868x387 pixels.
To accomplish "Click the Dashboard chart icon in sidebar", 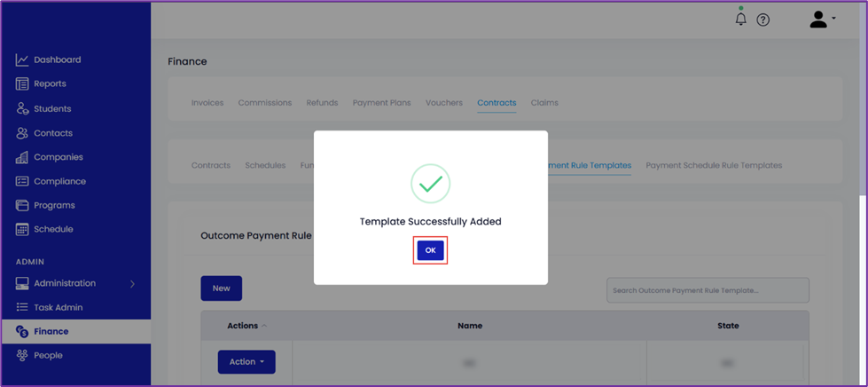I will (21, 59).
